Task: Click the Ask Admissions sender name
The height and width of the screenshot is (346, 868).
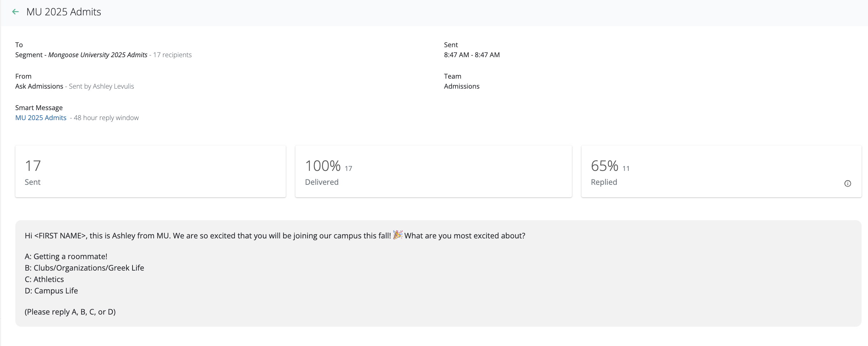Action: coord(39,86)
